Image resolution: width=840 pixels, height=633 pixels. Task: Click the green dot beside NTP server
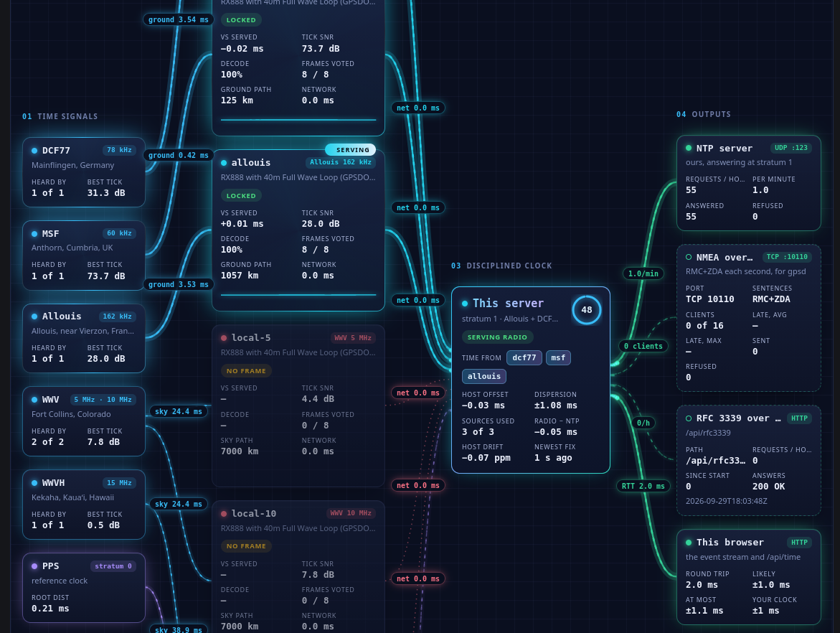point(689,148)
